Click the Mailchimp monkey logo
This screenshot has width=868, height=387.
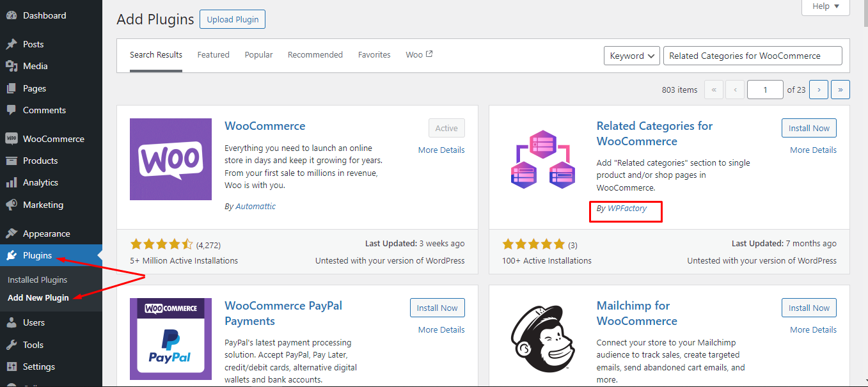[543, 339]
